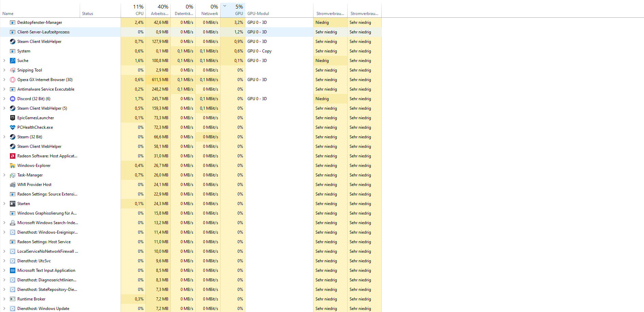Screen dimensions: 644x312
Task: Click the Task-Manager process icon
Action: [13, 175]
